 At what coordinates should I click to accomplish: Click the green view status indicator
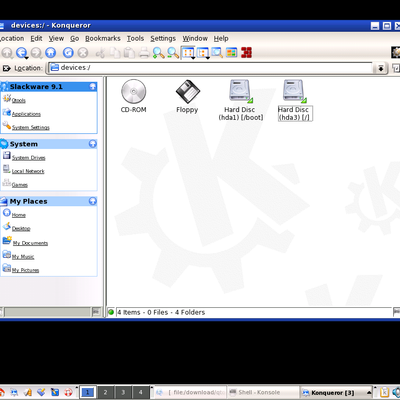[x=111, y=312]
